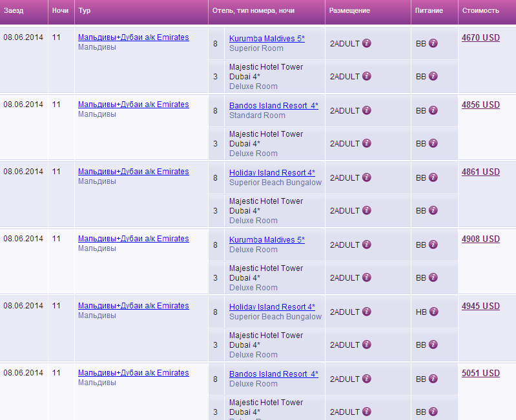Open Мальдивы+Дубаи tour link in 4670 USD row
Screen dimensions: 516x420
[x=133, y=37]
